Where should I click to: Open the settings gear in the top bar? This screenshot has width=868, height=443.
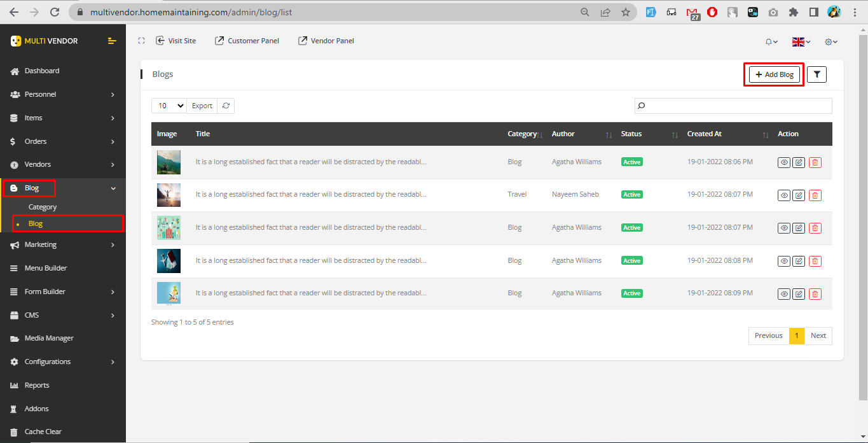point(830,41)
